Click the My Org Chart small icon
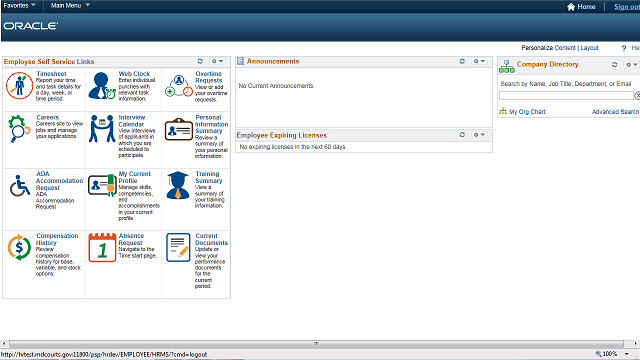Viewport: 640px width, 360px height. [x=503, y=111]
